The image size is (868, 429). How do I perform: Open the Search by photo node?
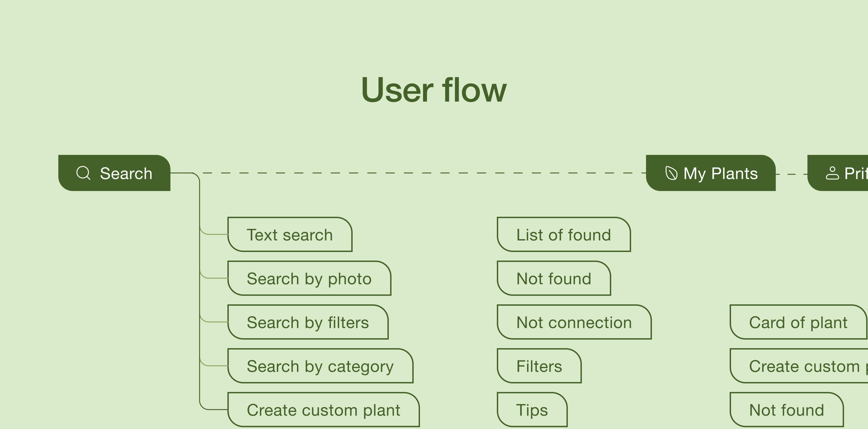click(x=309, y=279)
